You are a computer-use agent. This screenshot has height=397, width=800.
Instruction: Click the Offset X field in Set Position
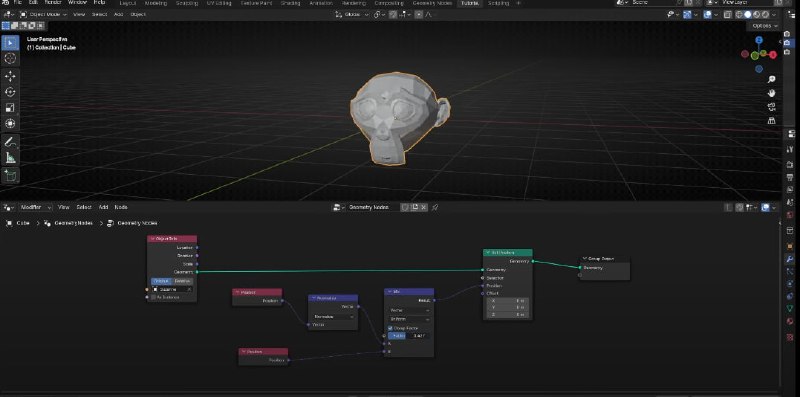click(x=508, y=301)
